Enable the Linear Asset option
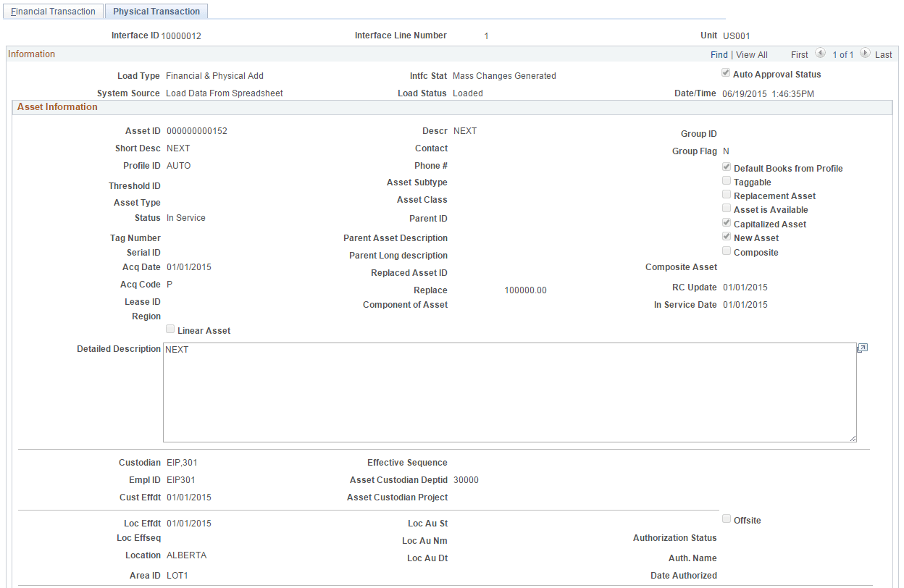 pyautogui.click(x=170, y=328)
